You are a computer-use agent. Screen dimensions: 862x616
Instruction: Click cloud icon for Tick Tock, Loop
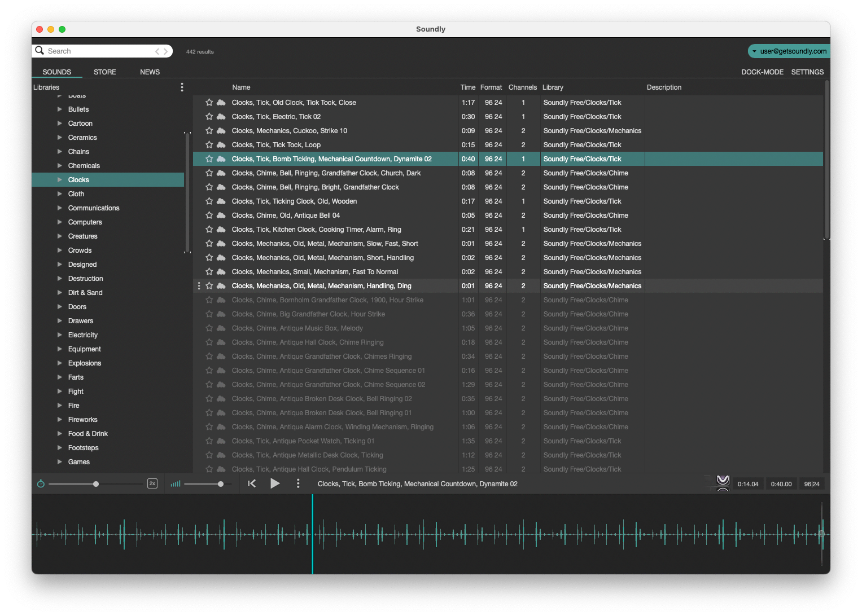[x=221, y=145]
